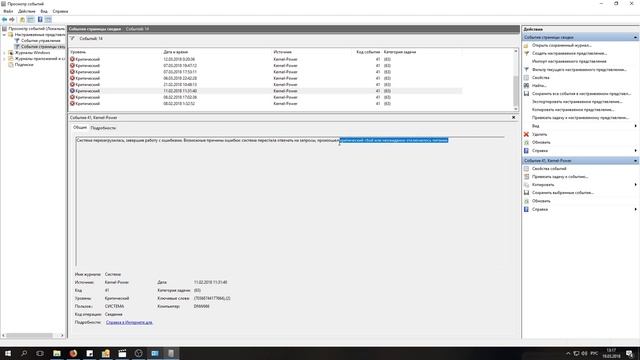The width and height of the screenshot is (640, 360).
Task: Open 'Свойства событий' action
Action: tap(549, 169)
